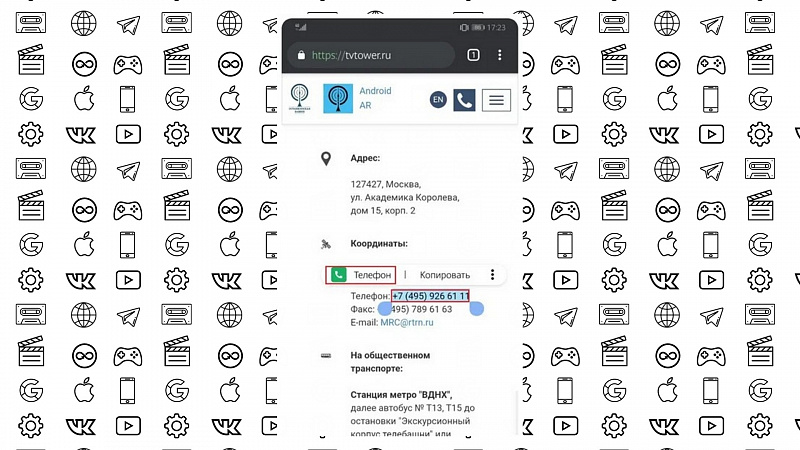
Task: Open the browser tab switcher icon
Action: click(x=473, y=55)
